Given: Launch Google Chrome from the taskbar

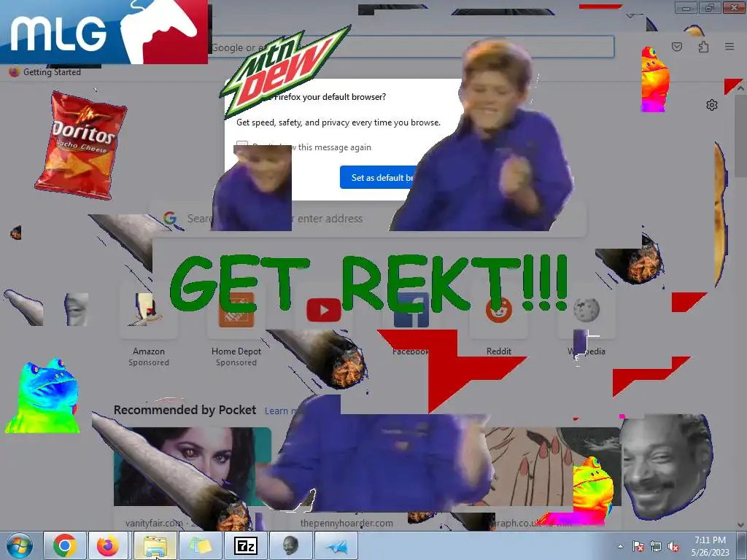Looking at the screenshot, I should click(65, 545).
